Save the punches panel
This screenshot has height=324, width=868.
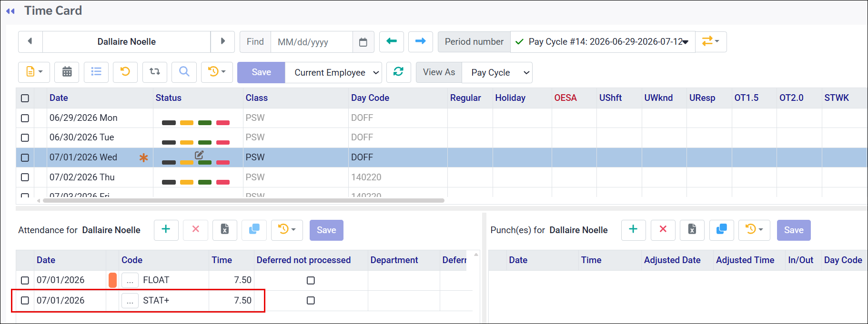pyautogui.click(x=794, y=230)
